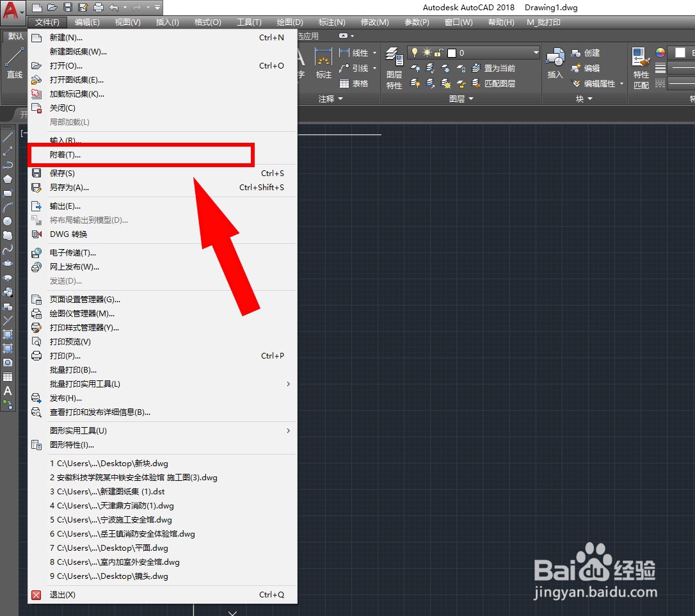Viewport: 695px width, 616px height.
Task: Click the Open folder icon in quick access toolbar
Action: coord(52,7)
